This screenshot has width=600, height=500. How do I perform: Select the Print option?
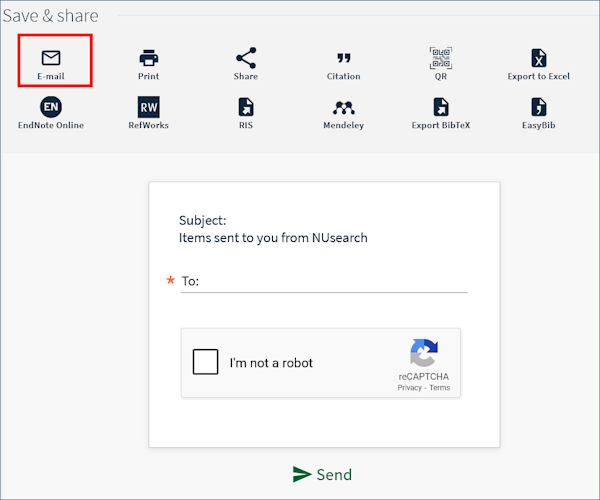pyautogui.click(x=148, y=58)
